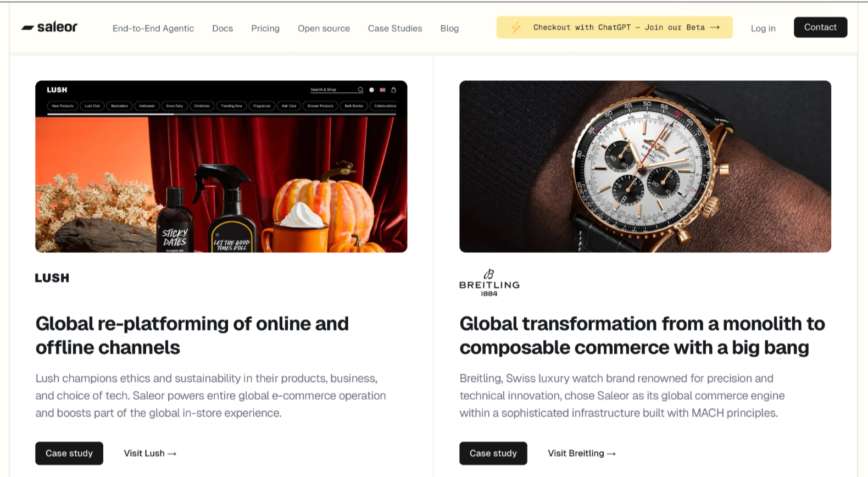Click the lightning bolt icon in banner
868x477 pixels.
(x=516, y=27)
